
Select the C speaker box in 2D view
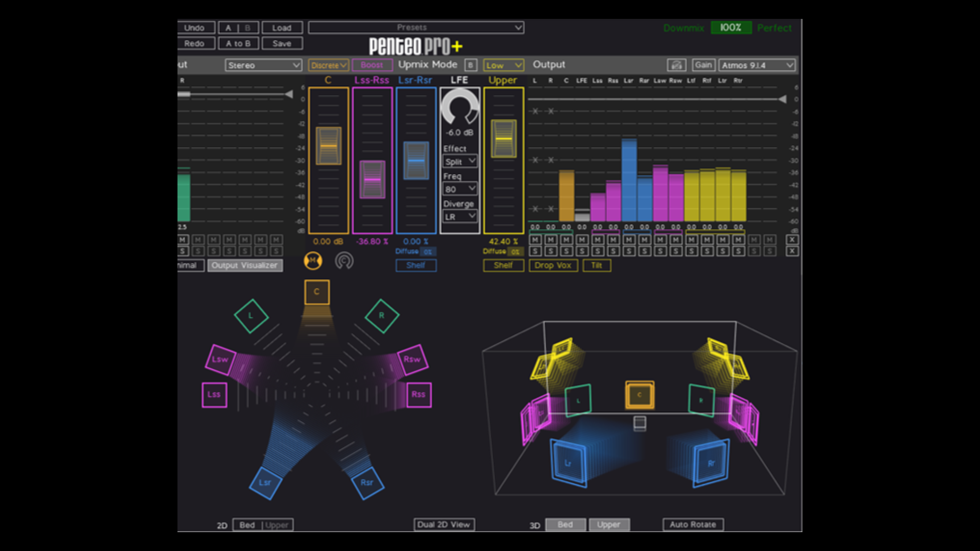(x=317, y=292)
